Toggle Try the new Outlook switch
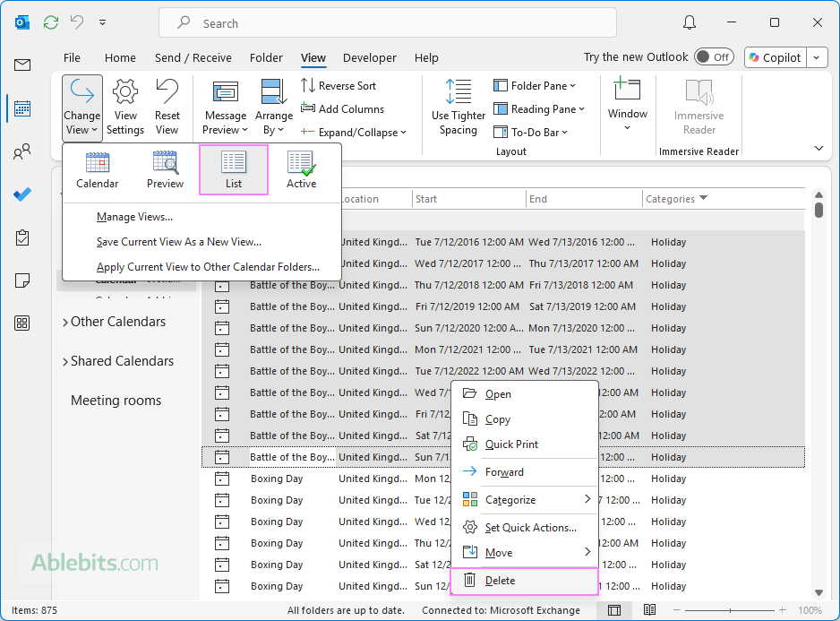The height and width of the screenshot is (621, 840). pos(714,56)
